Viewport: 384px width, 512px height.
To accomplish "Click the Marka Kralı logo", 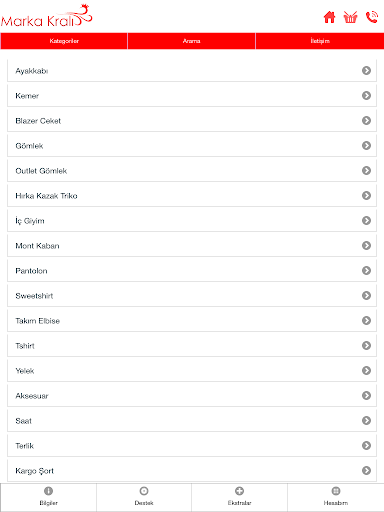I will (47, 16).
